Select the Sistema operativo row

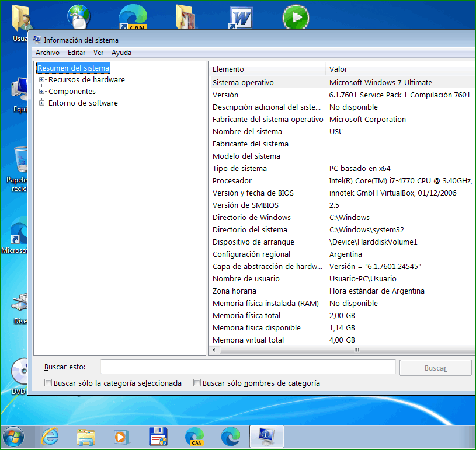343,82
